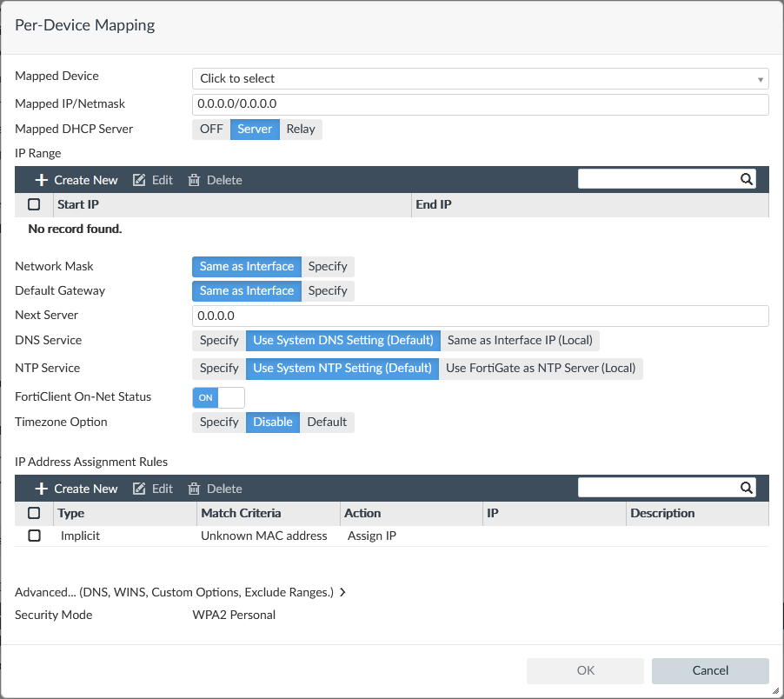
Task: Check the Implicit rule row checkbox
Action: 35,536
